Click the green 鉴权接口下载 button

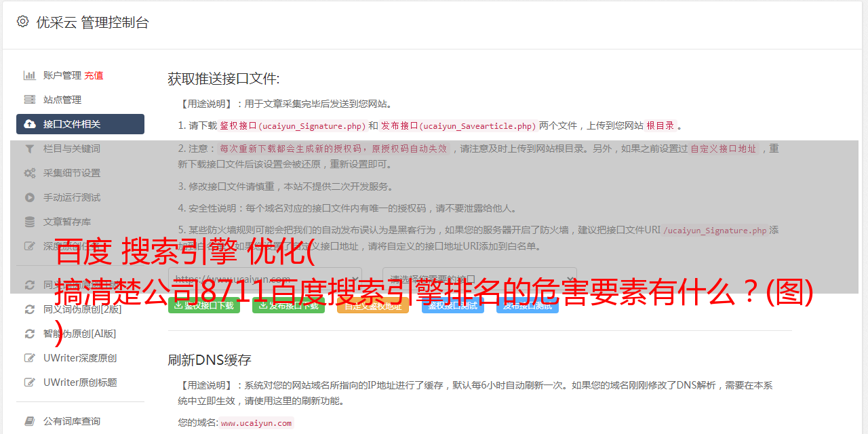click(x=204, y=305)
